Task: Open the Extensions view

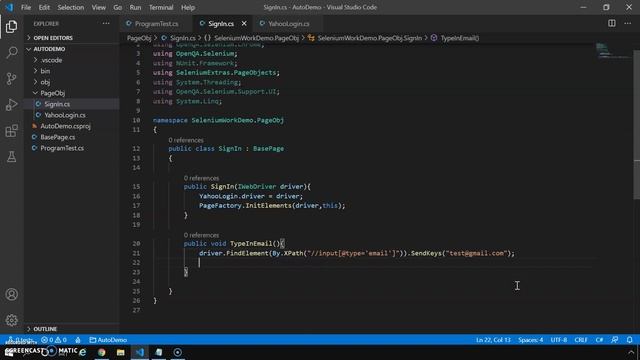Action: tap(11, 131)
